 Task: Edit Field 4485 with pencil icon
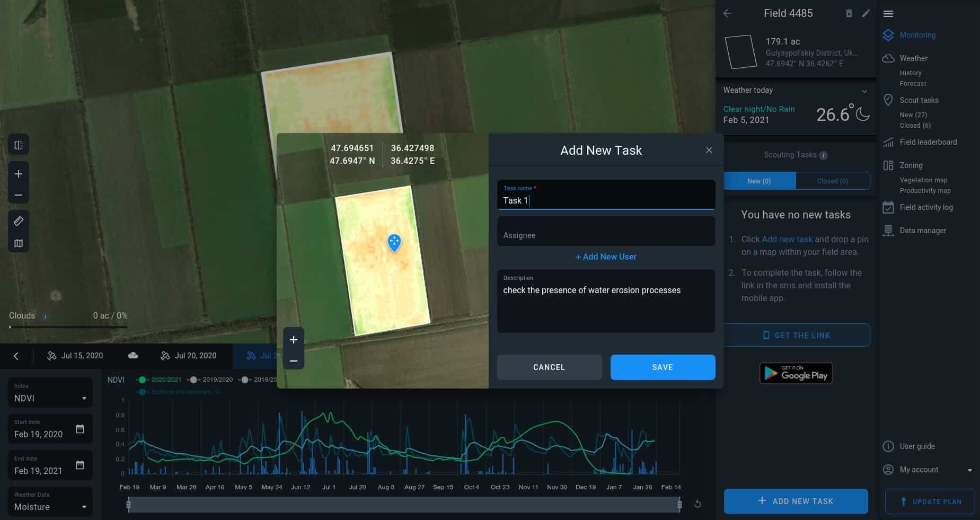[866, 13]
